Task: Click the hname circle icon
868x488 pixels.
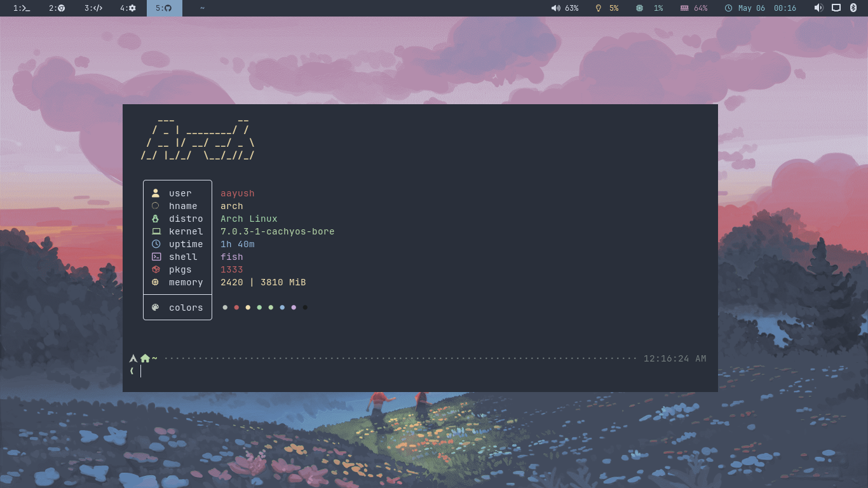Action: (156, 206)
